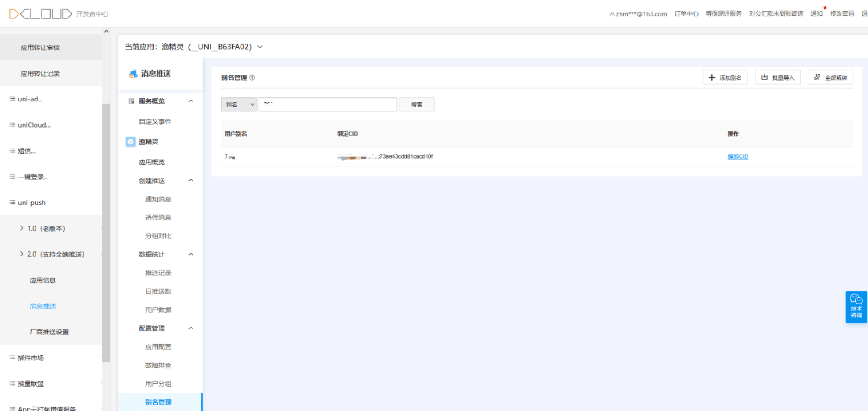Click the 搜索 button
Viewport: 868px width, 411px height.
pyautogui.click(x=416, y=105)
